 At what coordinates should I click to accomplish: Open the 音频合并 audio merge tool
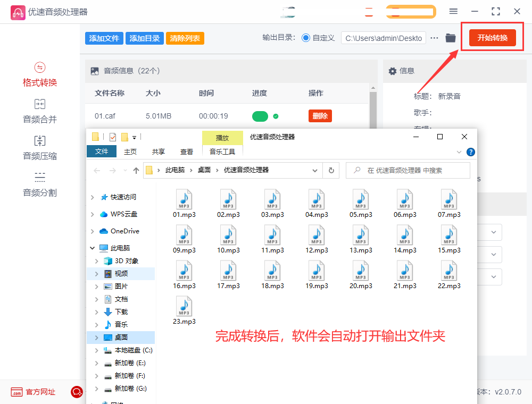tap(40, 111)
